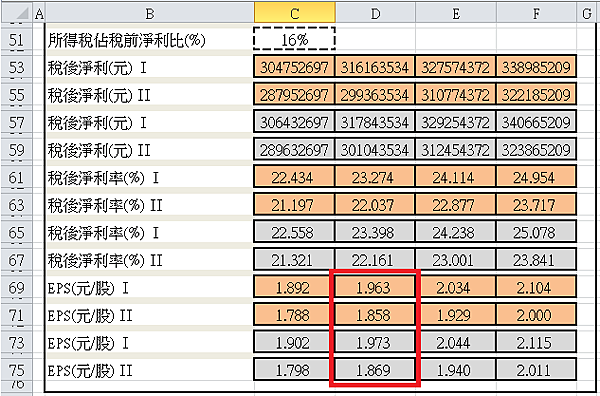Click EPS cell value 1.940

[455, 370]
